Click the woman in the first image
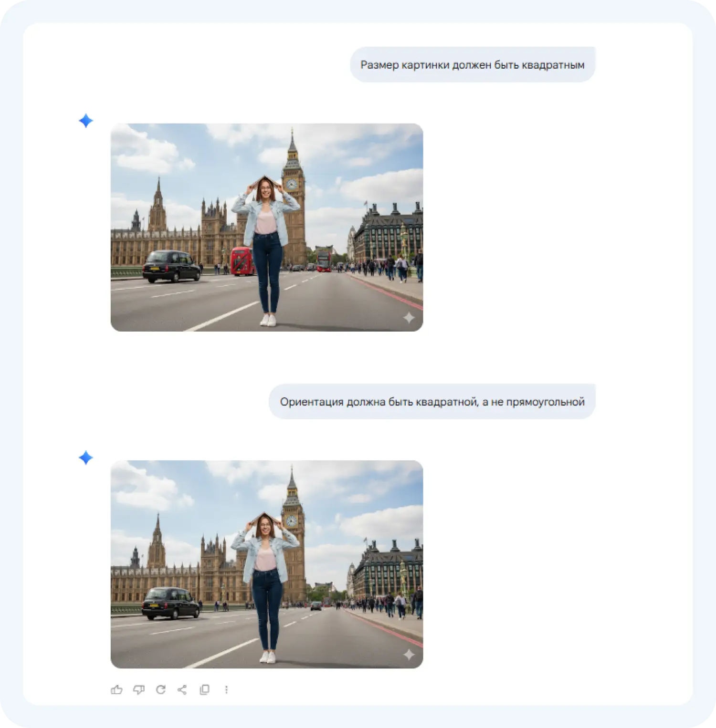716x728 pixels. click(266, 239)
